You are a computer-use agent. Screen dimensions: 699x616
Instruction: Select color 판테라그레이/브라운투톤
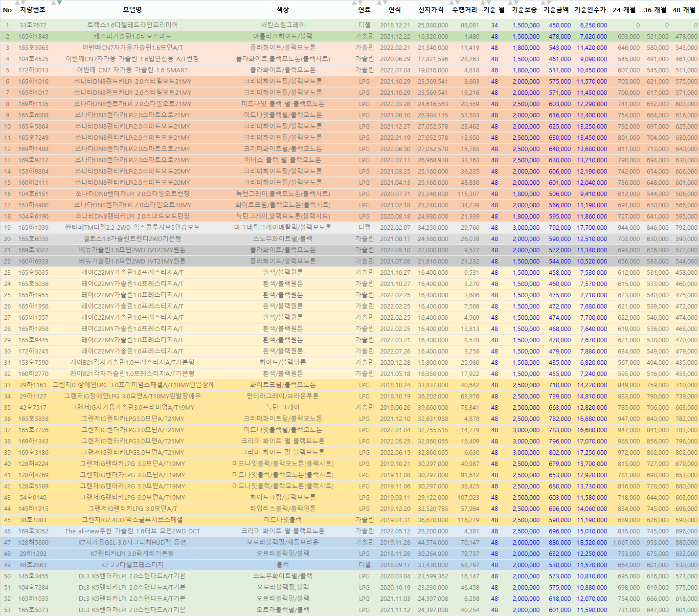coord(283,396)
